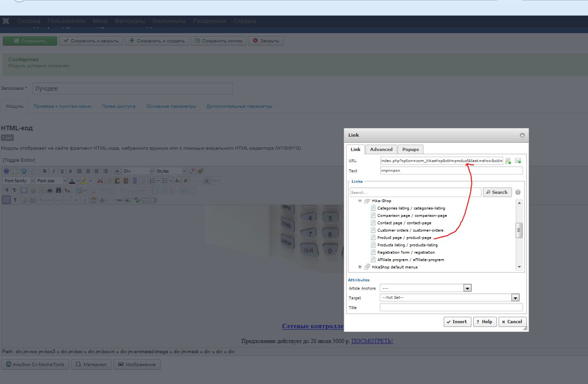Click the ПОСМОТРЕТЬ! link in editor content
This screenshot has width=588, height=384.
372,341
